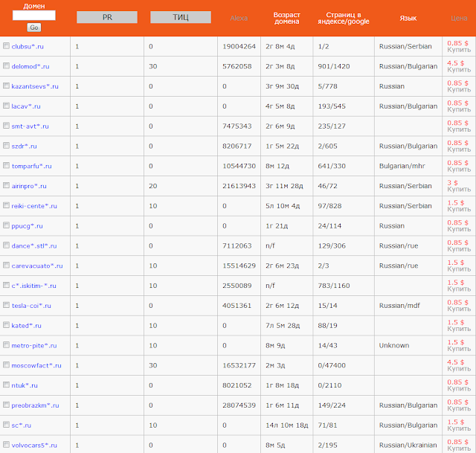Click the Go button under Домен
The height and width of the screenshot is (453, 476).
pyautogui.click(x=34, y=28)
